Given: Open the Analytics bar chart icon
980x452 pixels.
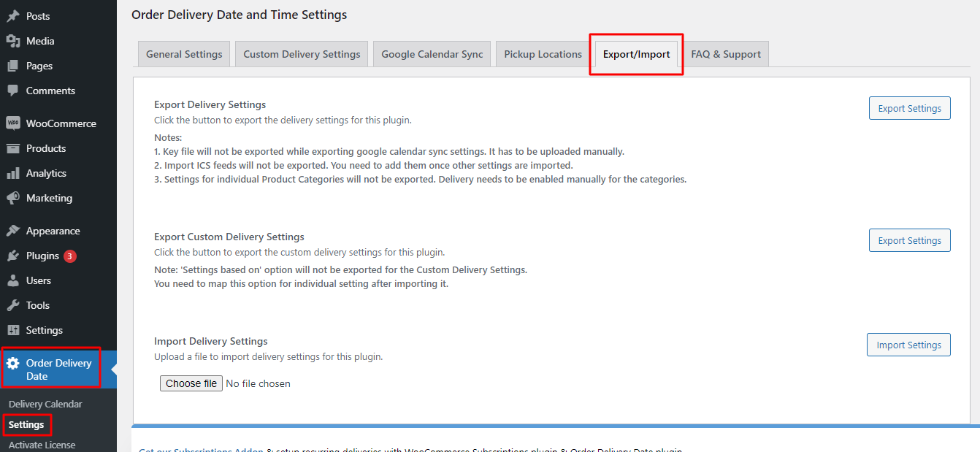Looking at the screenshot, I should click(16, 173).
